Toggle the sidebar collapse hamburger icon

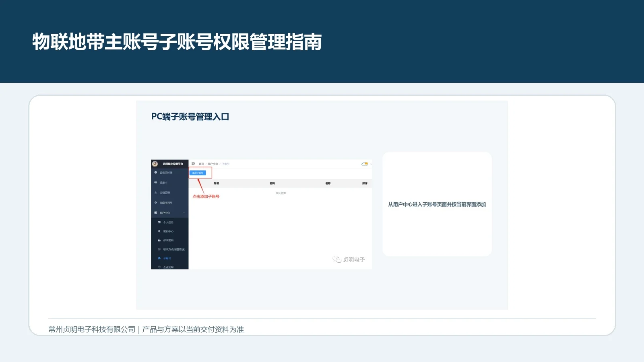(193, 164)
